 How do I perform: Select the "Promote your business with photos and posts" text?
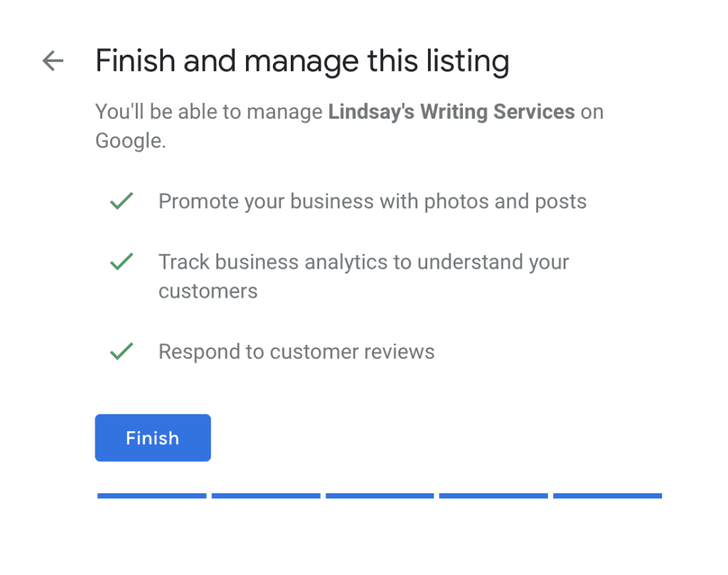(373, 201)
